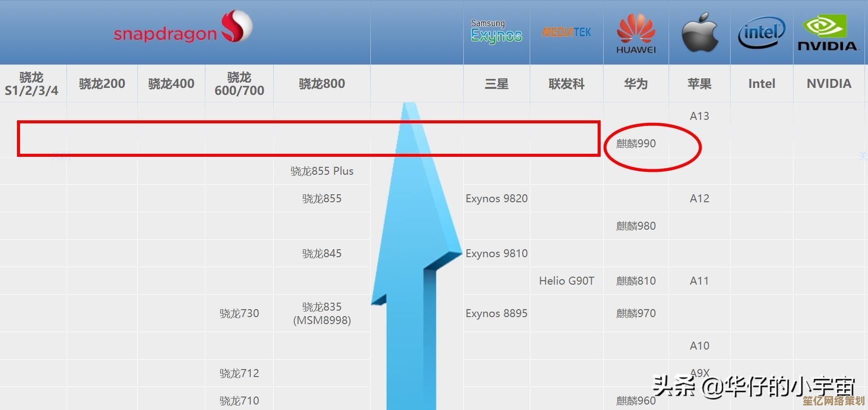
Task: Click the 麒麟980 chip entry
Action: pos(636,226)
